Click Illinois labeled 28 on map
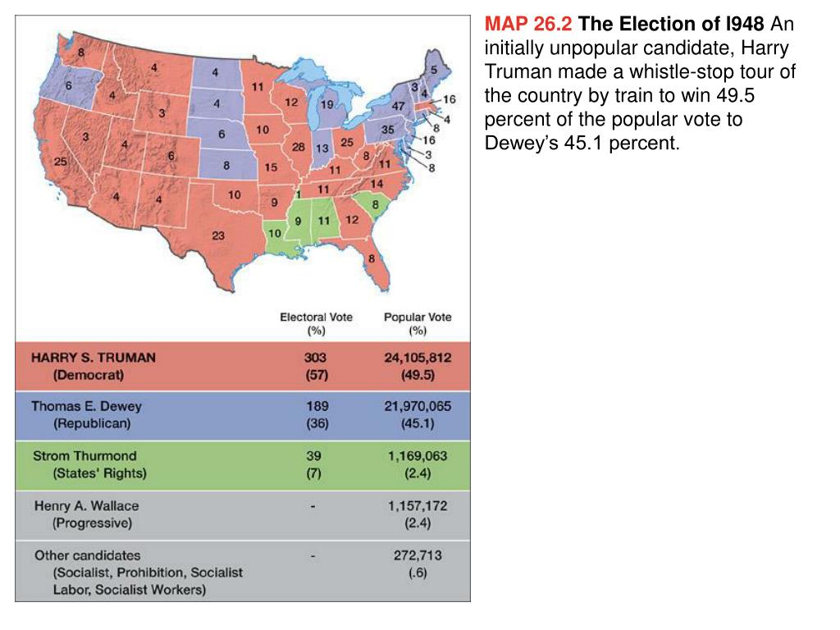Viewport: 840px width, 630px height. coord(299,147)
